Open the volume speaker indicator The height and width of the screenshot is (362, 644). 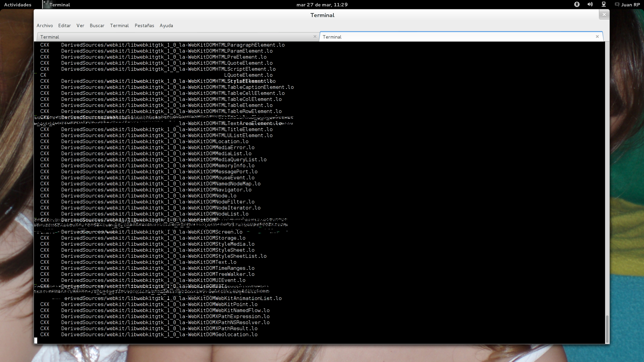point(590,4)
